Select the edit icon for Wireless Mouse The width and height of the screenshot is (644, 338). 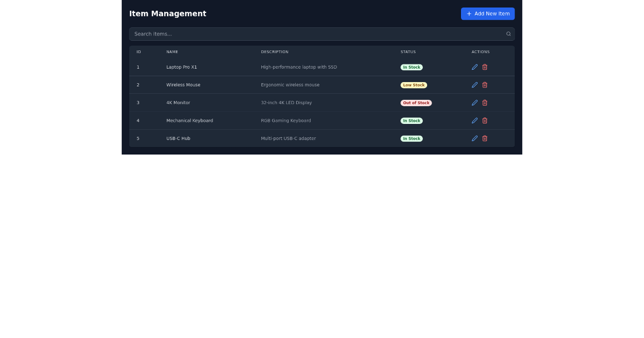coord(474,85)
